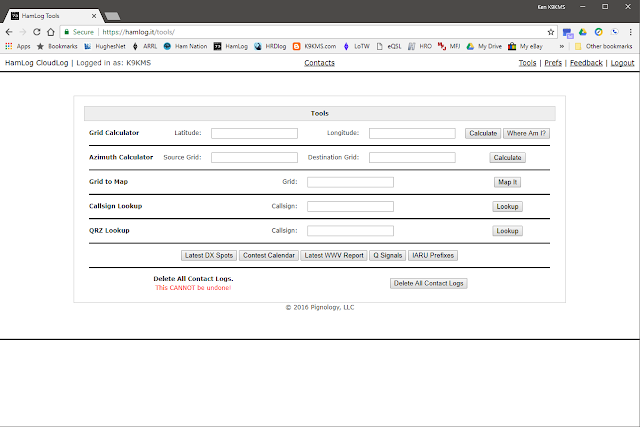Open the Q Signals reference

388,256
